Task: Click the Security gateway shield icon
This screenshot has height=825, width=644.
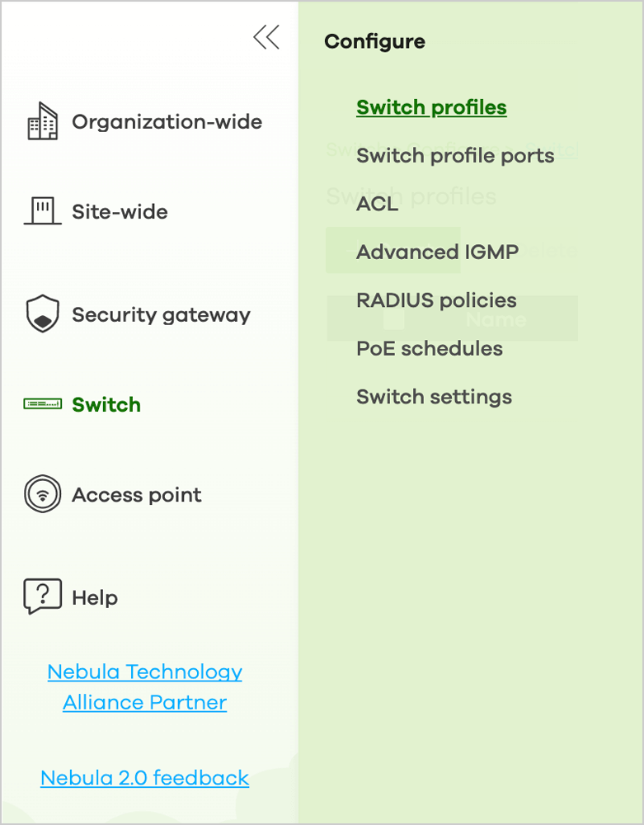Action: [x=43, y=313]
